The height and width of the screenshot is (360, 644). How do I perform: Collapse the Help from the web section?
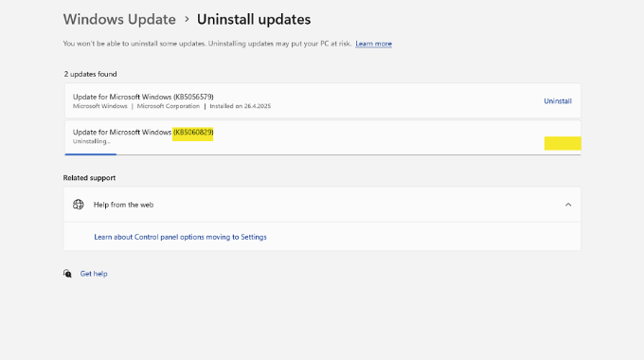pos(568,205)
